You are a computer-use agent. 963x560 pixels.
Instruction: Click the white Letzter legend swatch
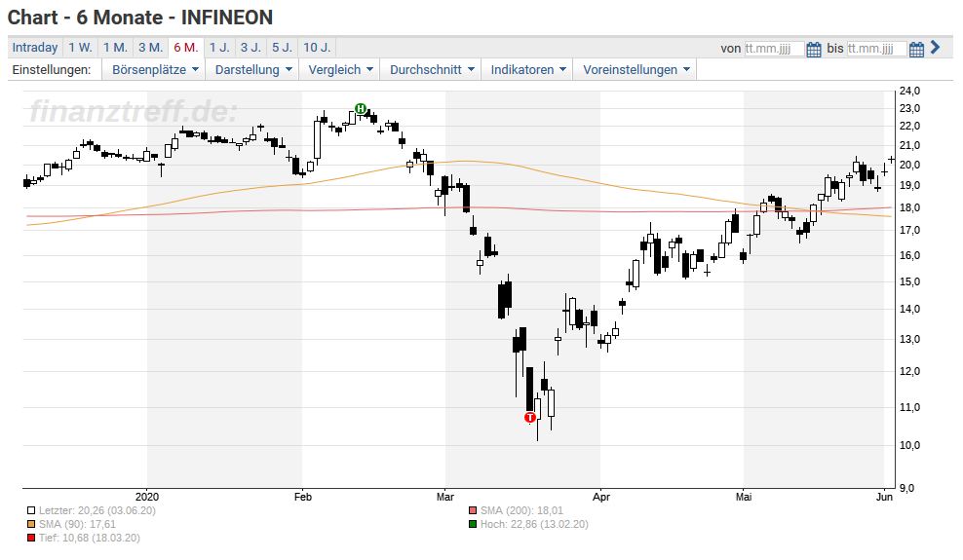click(31, 510)
